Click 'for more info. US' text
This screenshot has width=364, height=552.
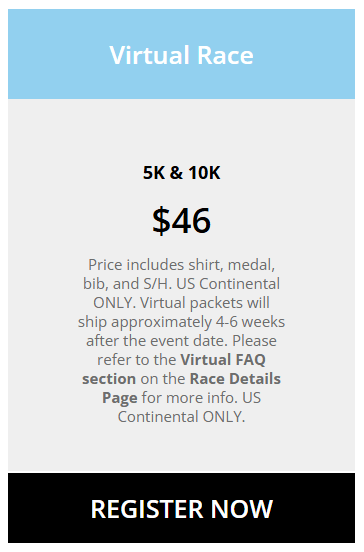point(201,398)
